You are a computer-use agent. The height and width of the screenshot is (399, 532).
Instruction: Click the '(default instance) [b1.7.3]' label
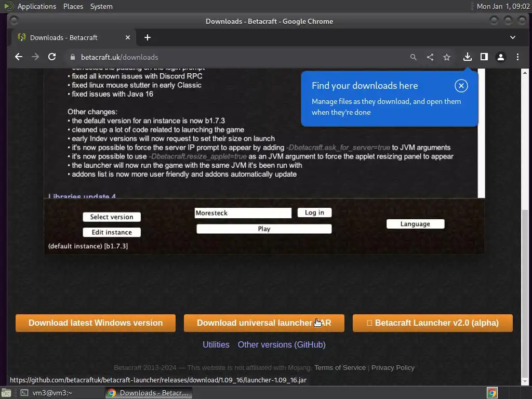(88, 246)
